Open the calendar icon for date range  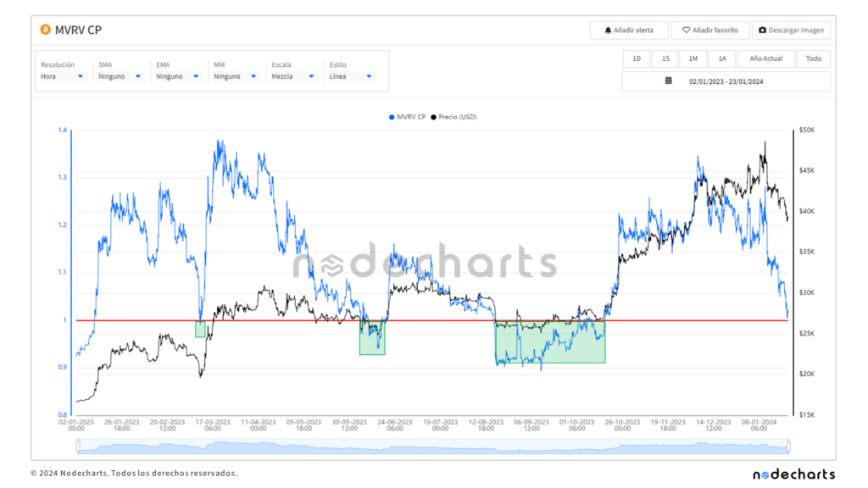point(668,81)
